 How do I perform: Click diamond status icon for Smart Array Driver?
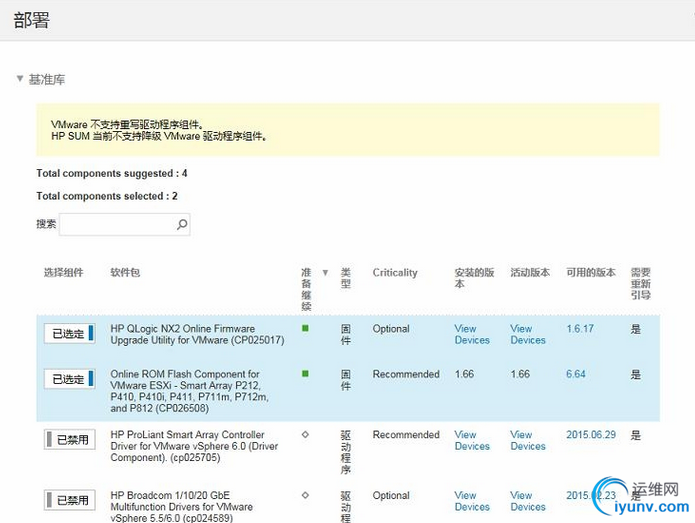click(x=305, y=435)
